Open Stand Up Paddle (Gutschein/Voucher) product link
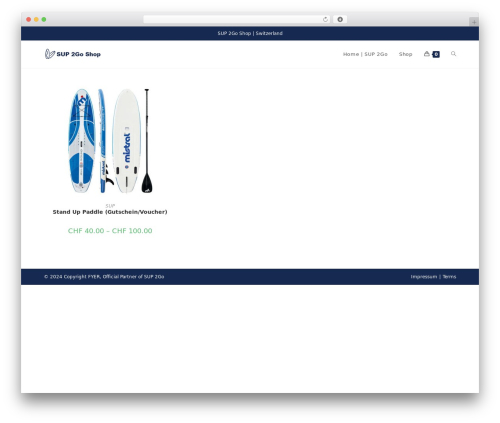This screenshot has height=423, width=500. point(110,212)
